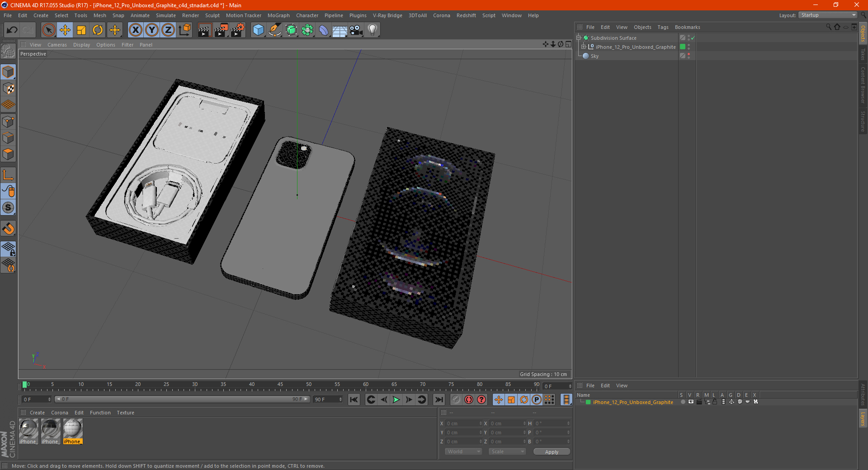Viewport: 868px width, 470px height.
Task: Add a Camera object
Action: tap(356, 30)
